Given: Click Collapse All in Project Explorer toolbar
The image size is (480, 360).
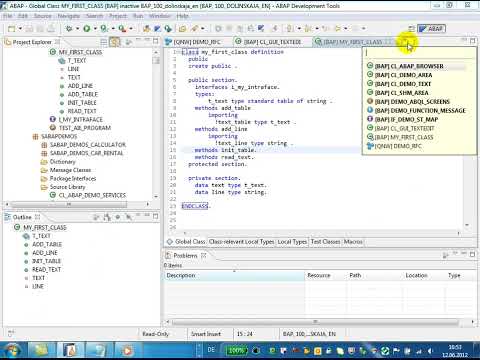Looking at the screenshot, I should coord(104,42).
